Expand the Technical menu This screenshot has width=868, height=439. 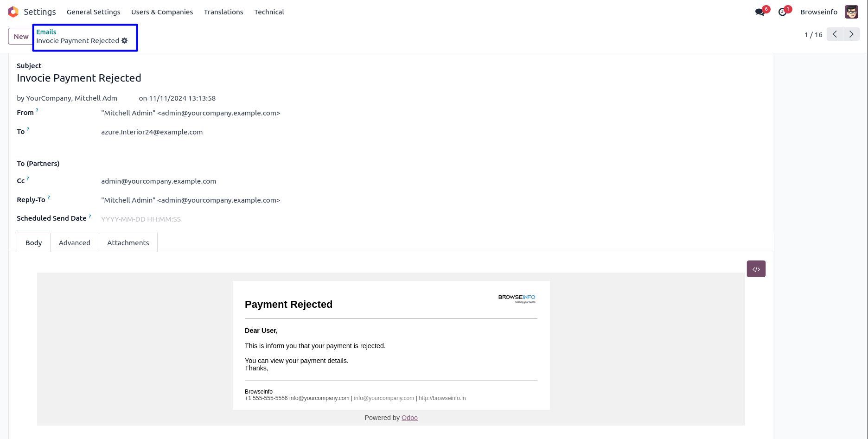tap(269, 12)
